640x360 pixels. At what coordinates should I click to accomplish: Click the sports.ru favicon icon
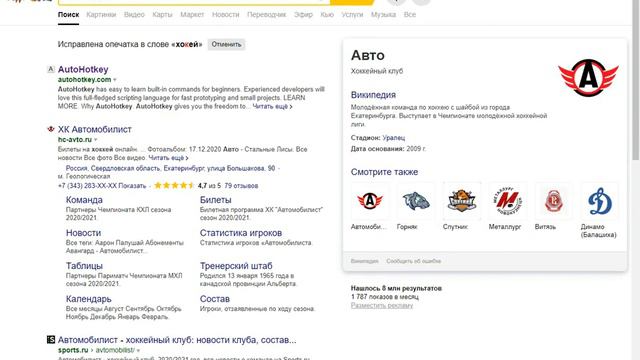pyautogui.click(x=51, y=340)
